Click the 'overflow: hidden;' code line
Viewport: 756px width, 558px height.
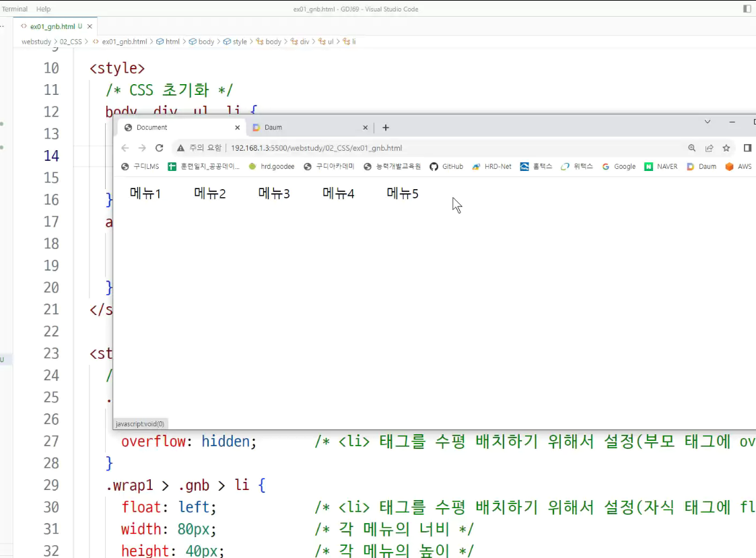tap(189, 442)
